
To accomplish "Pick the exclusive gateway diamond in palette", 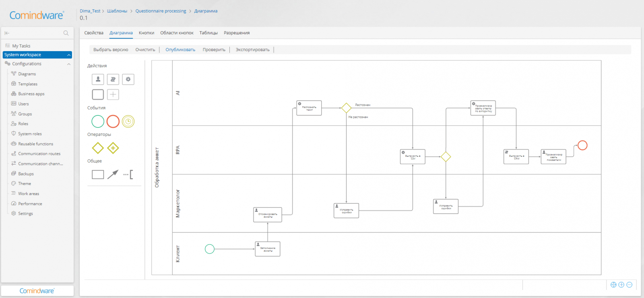I will point(98,148).
